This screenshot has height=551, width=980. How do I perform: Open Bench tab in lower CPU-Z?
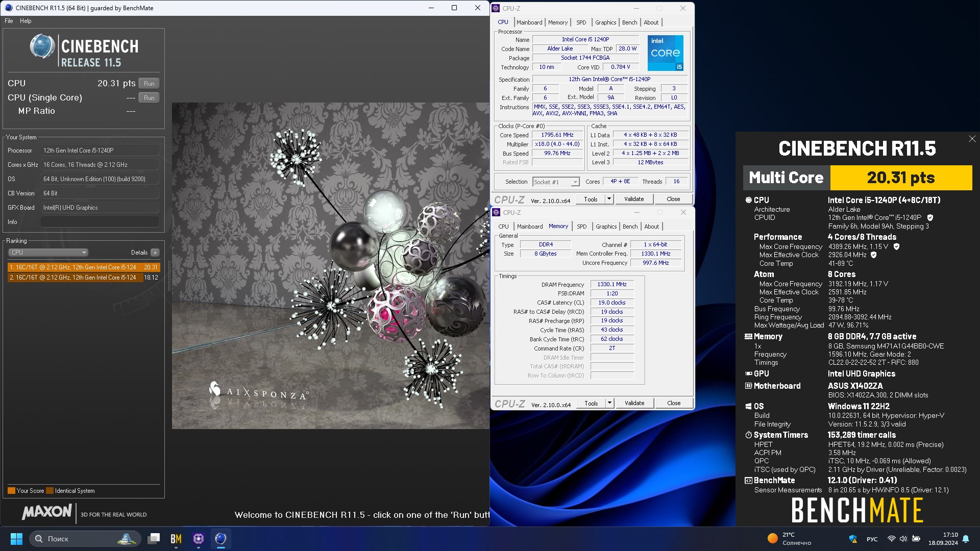point(630,227)
